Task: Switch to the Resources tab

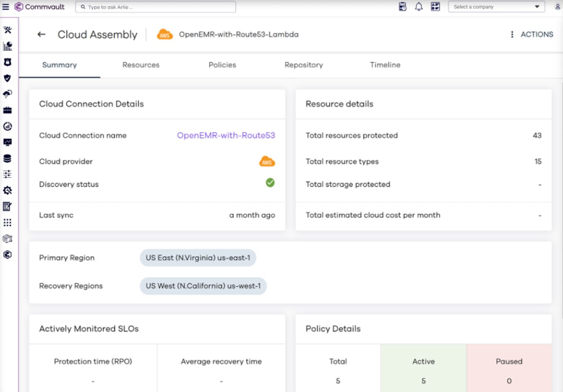Action: [141, 65]
